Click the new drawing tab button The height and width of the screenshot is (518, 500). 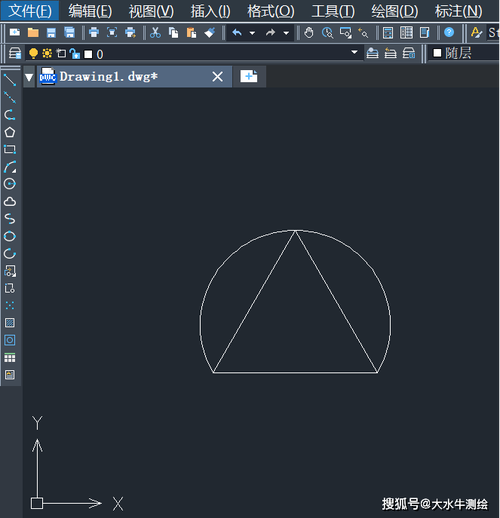(249, 77)
